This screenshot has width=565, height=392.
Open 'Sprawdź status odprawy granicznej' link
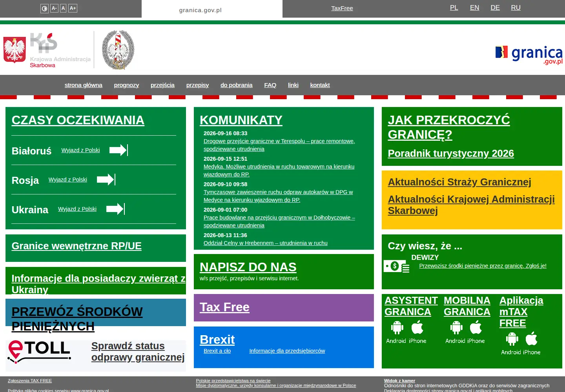click(x=138, y=352)
